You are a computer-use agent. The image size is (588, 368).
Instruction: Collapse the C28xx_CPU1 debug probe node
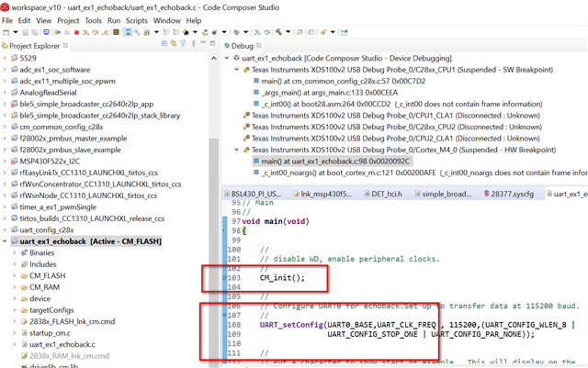(x=238, y=69)
